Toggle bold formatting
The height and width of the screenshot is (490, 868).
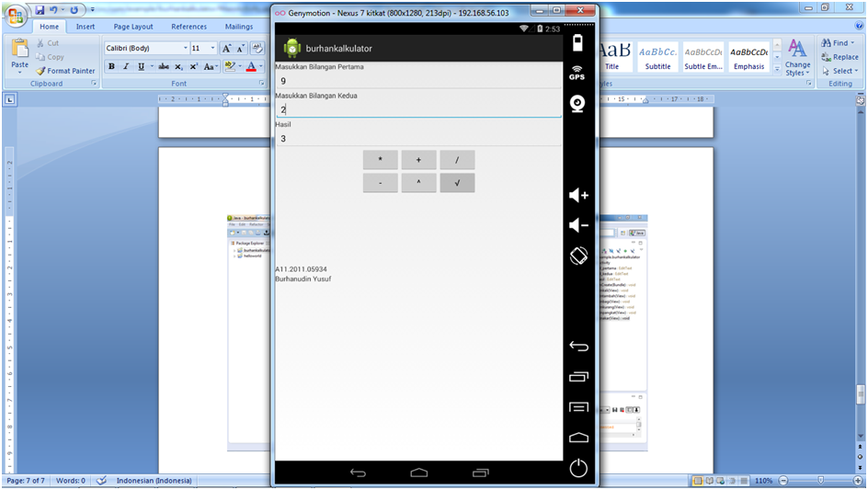tap(111, 66)
